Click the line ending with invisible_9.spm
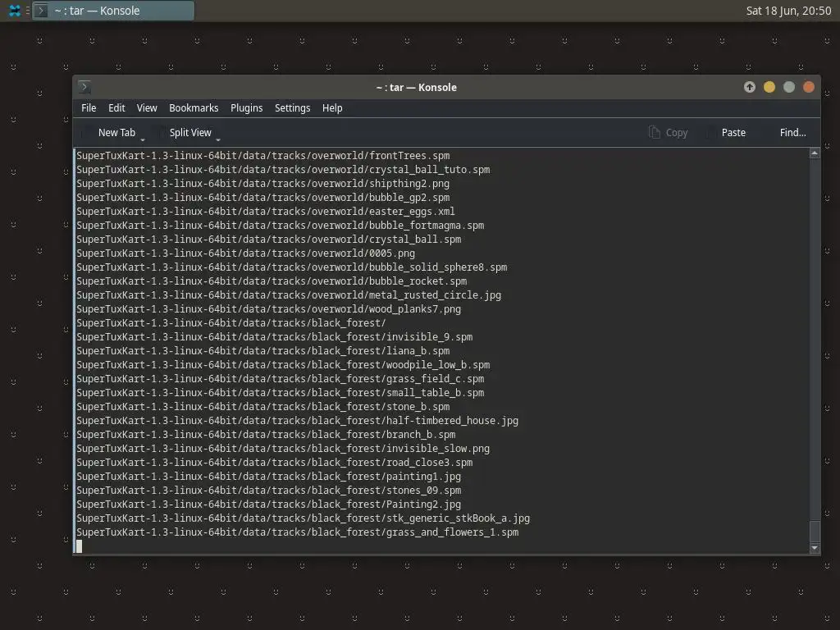This screenshot has width=840, height=630. click(274, 337)
